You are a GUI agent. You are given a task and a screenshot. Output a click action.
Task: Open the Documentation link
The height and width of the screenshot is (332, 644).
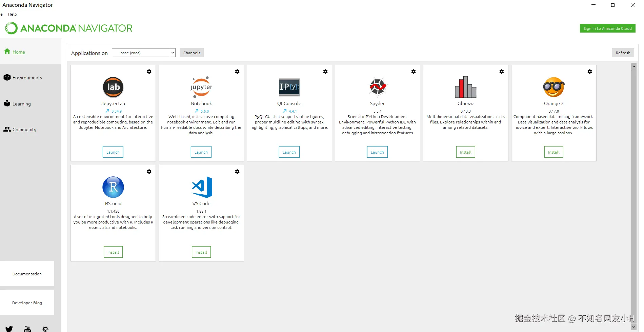27,274
